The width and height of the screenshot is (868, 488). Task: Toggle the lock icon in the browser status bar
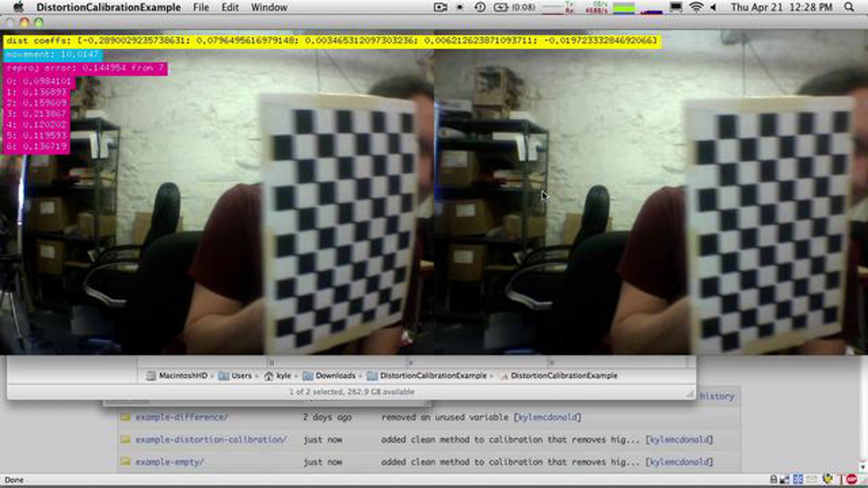(x=774, y=479)
